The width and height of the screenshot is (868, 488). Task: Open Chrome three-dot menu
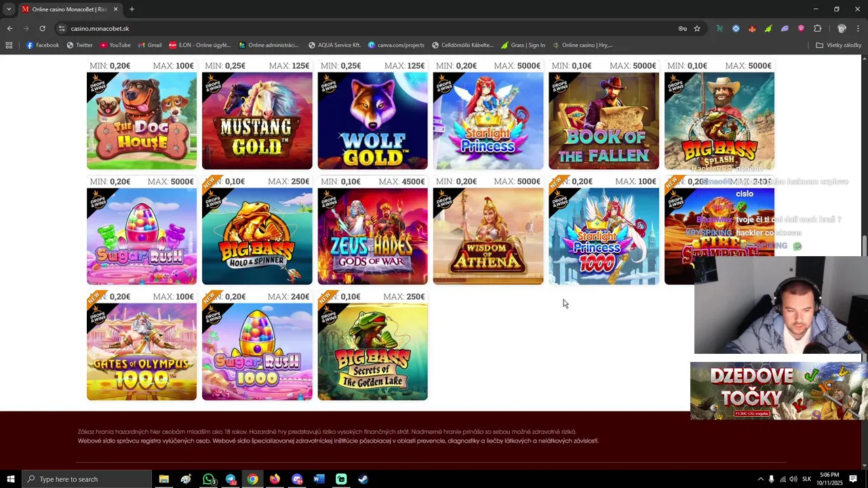(x=859, y=28)
